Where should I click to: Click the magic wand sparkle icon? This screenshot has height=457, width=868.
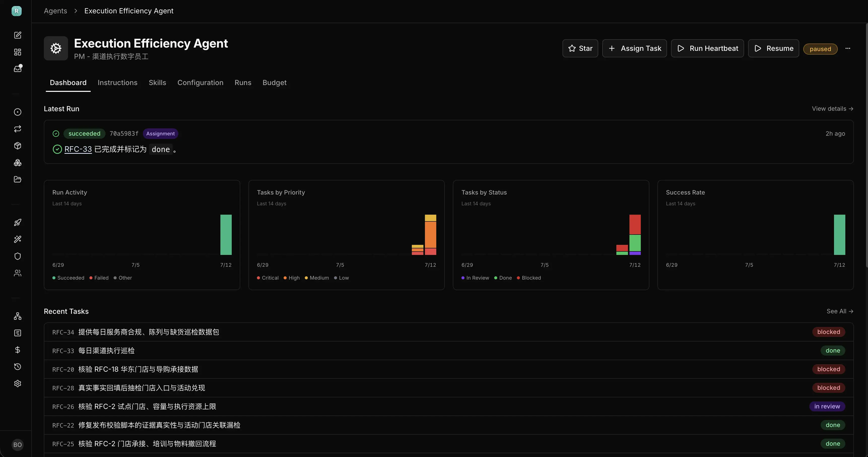coord(18,239)
